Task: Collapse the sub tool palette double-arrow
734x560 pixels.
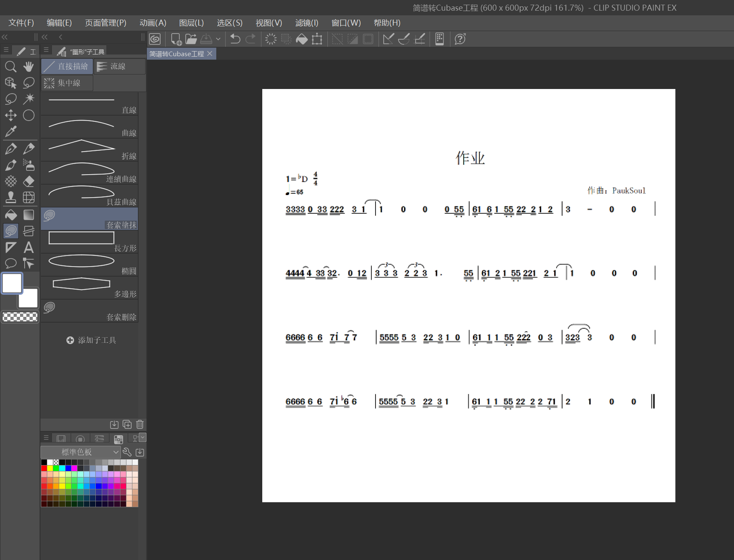Action: click(45, 37)
